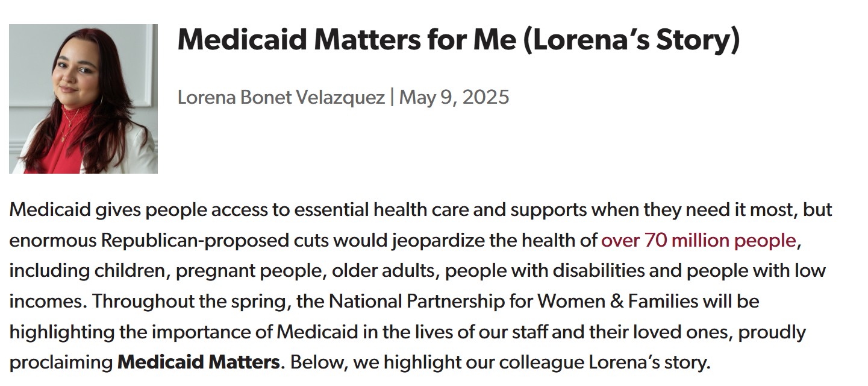
Task: Click Lorena's portrait photo thumbnail
Action: tap(83, 99)
